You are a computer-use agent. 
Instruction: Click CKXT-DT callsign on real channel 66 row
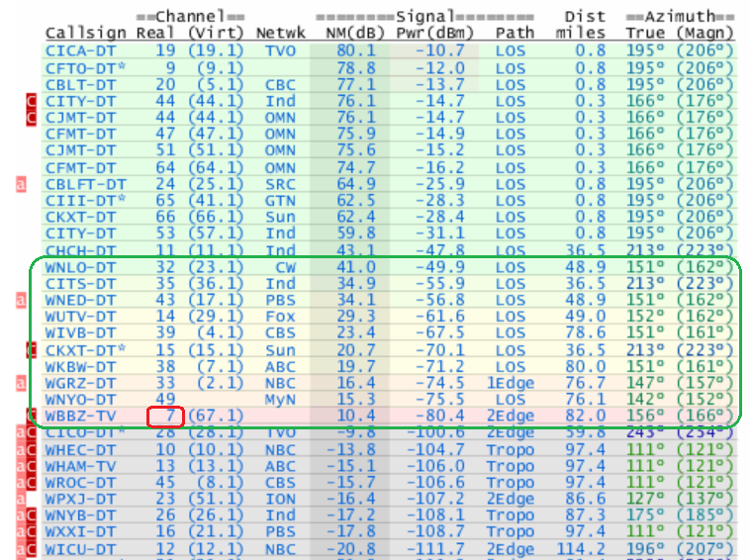point(80,218)
